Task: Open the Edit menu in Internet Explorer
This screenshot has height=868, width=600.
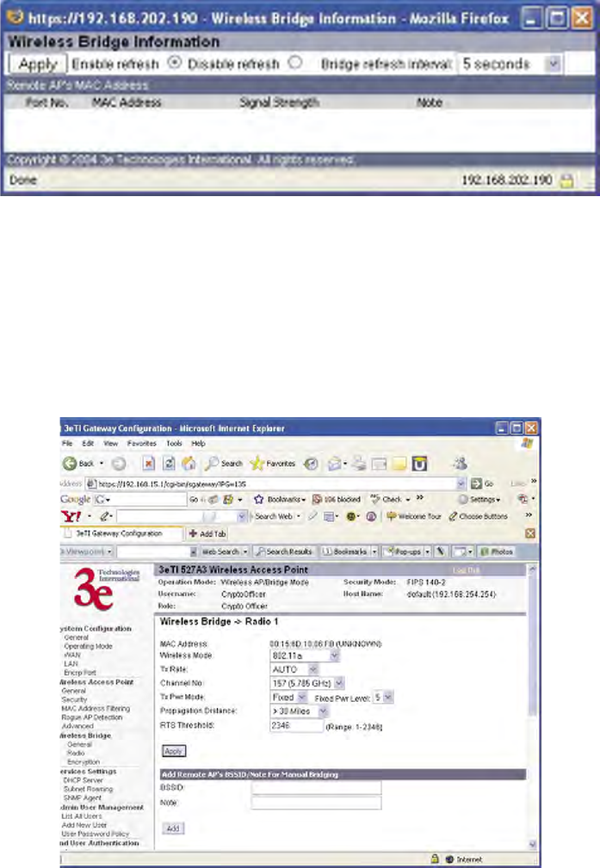Action: 88,443
